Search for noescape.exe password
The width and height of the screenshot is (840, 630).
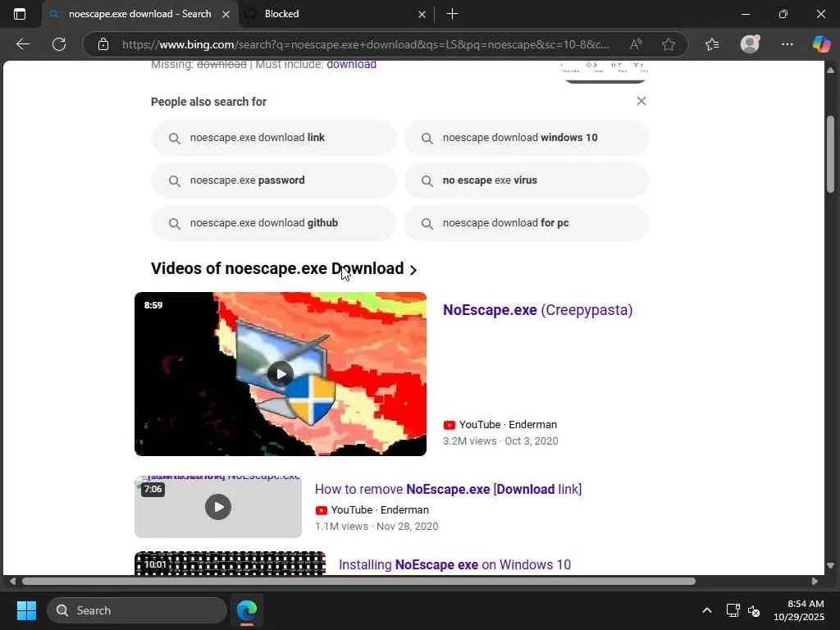pyautogui.click(x=274, y=180)
